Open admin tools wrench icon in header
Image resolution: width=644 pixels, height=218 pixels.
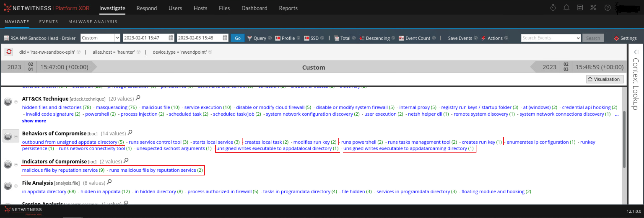pos(593,8)
